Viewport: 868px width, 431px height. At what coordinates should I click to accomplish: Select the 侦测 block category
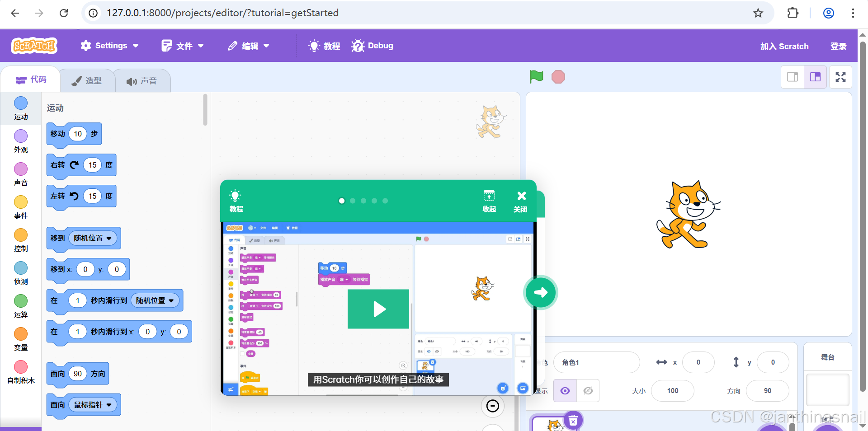click(21, 273)
